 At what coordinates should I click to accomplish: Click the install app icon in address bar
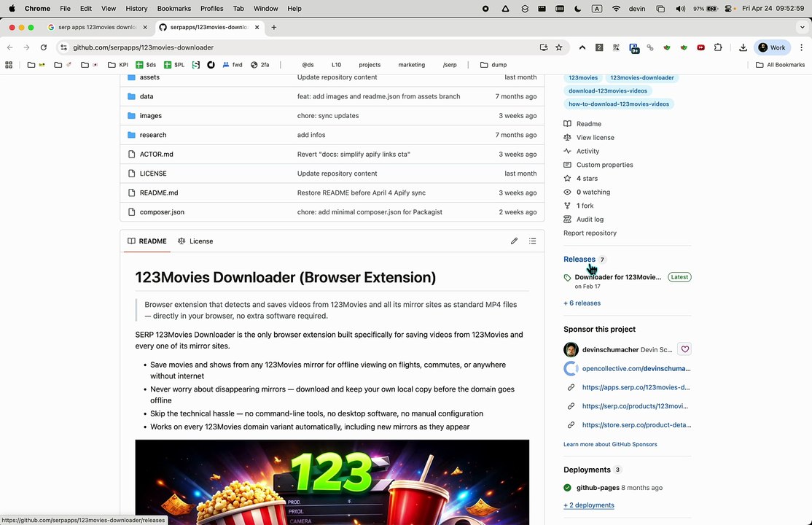click(543, 47)
